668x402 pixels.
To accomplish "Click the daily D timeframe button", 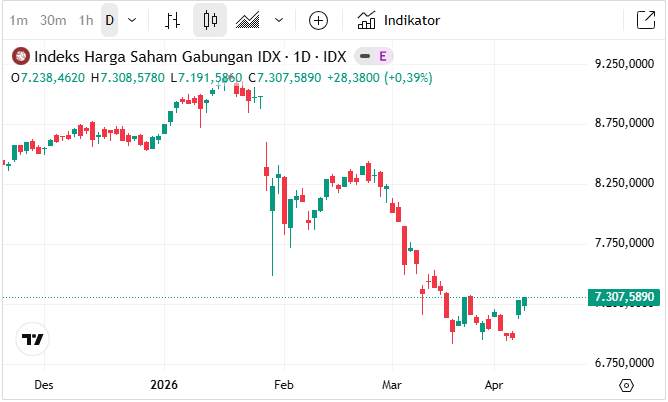I will coord(109,20).
